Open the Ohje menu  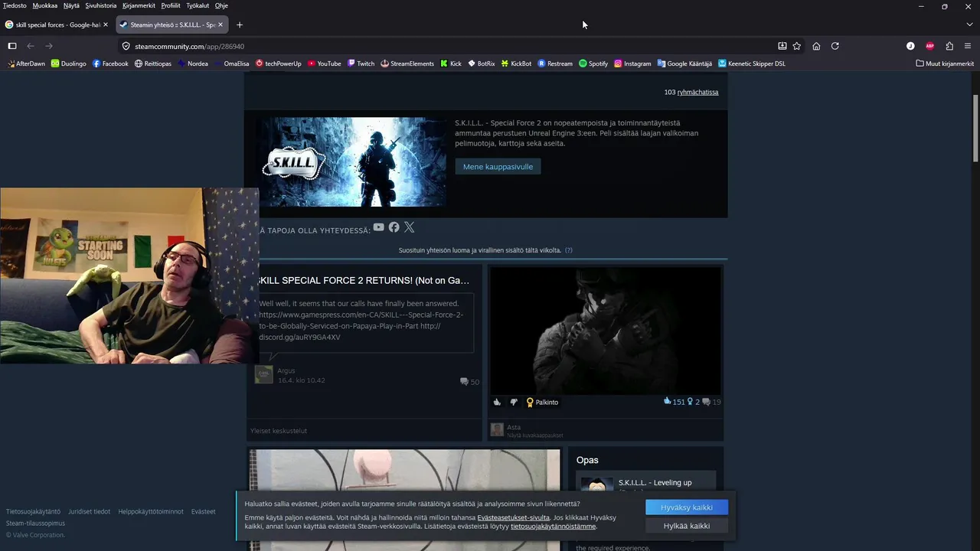pos(221,5)
